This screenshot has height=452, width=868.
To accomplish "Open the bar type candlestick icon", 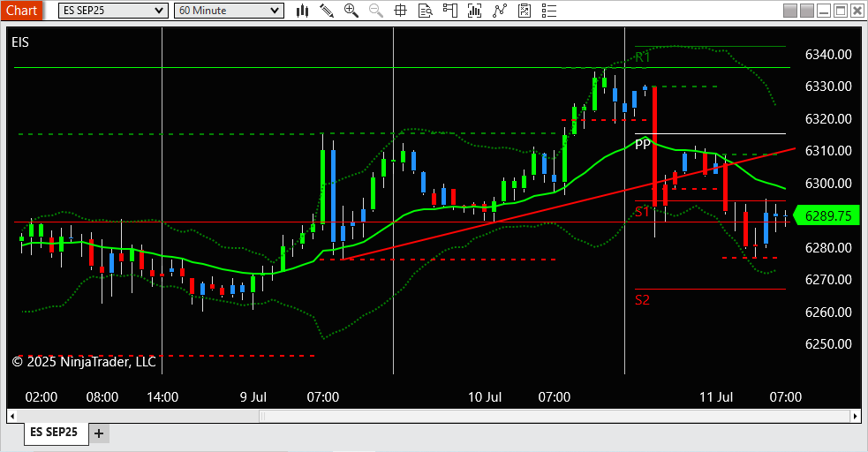I will pyautogui.click(x=302, y=11).
